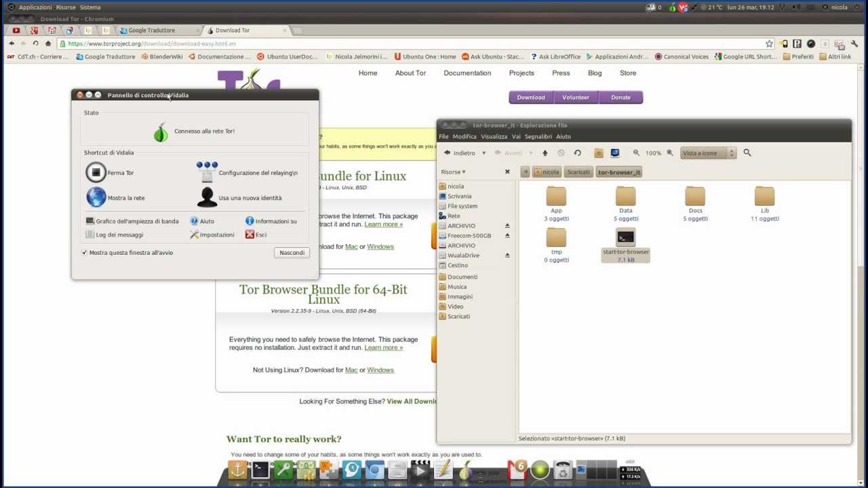This screenshot has height=488, width=868.
Task: Select the tmp folder icon
Action: tap(556, 238)
